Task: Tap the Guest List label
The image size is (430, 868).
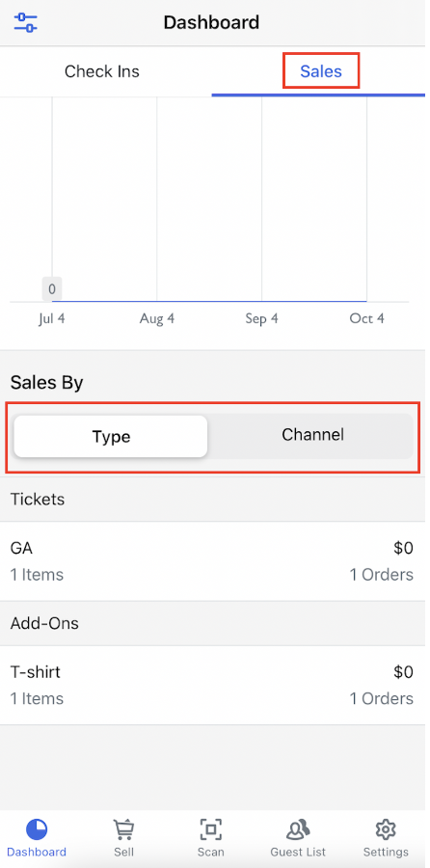Action: pos(298,852)
